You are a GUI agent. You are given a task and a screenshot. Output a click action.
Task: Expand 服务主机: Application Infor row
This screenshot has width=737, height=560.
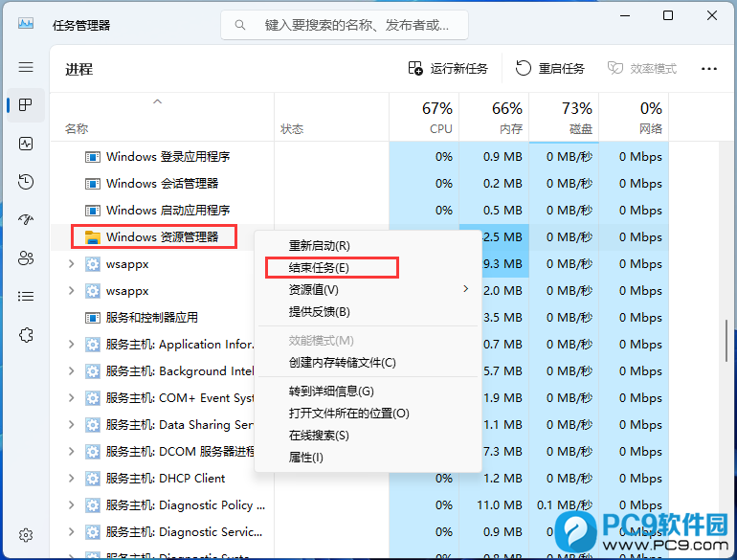click(x=72, y=345)
